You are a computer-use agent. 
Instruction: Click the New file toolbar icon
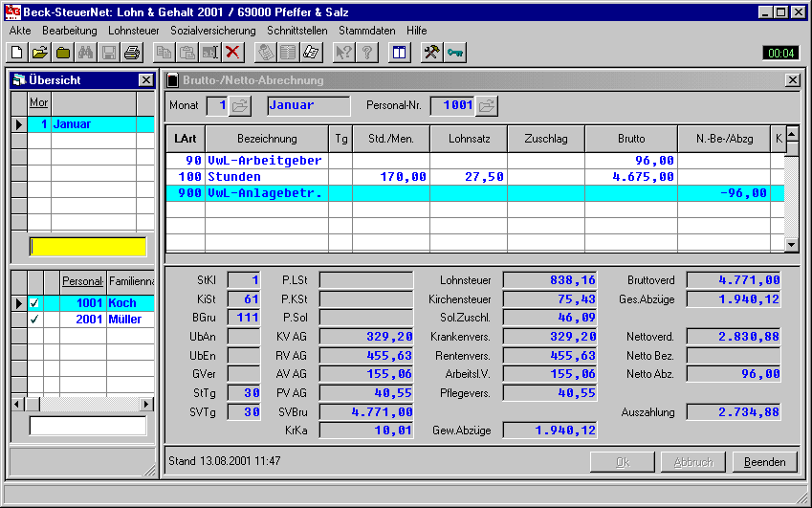pos(16,53)
